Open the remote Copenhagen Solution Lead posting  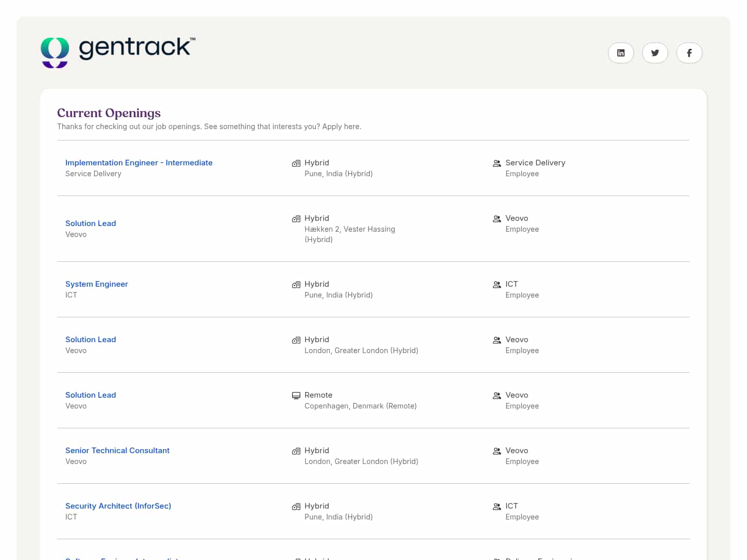click(91, 395)
